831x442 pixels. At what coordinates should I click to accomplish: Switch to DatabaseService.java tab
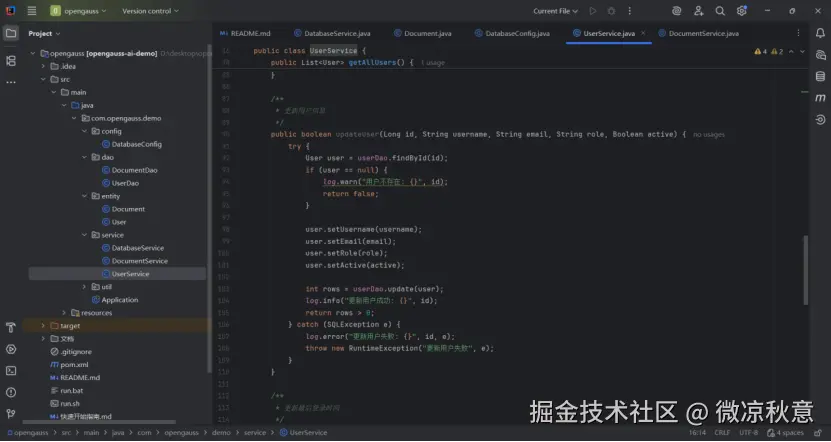pyautogui.click(x=332, y=33)
